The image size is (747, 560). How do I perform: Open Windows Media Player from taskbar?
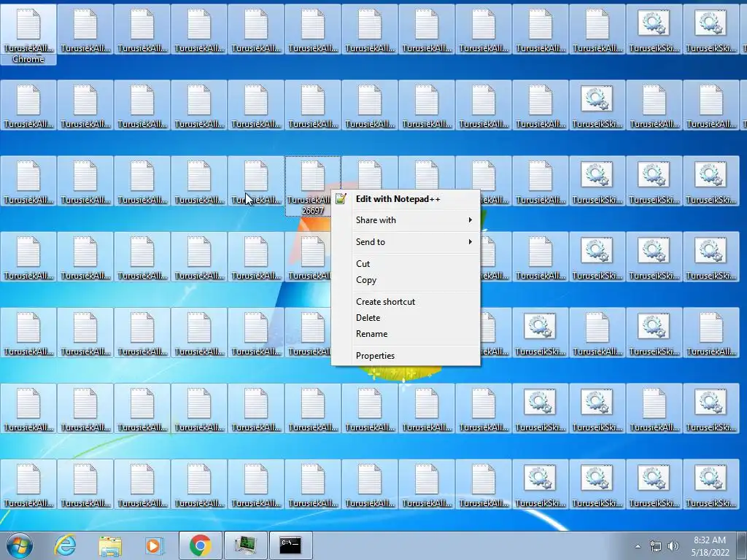tap(154, 545)
